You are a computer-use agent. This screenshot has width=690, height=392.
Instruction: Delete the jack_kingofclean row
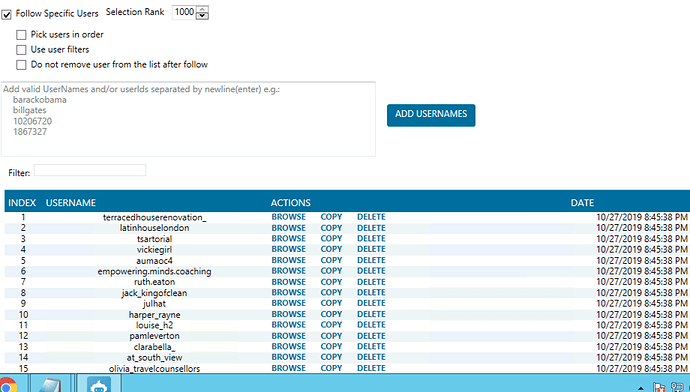coord(371,293)
